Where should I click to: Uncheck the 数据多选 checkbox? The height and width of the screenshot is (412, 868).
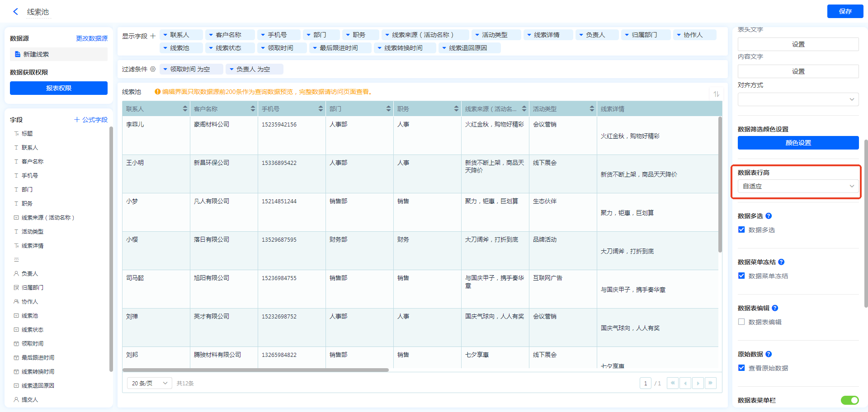click(741, 229)
